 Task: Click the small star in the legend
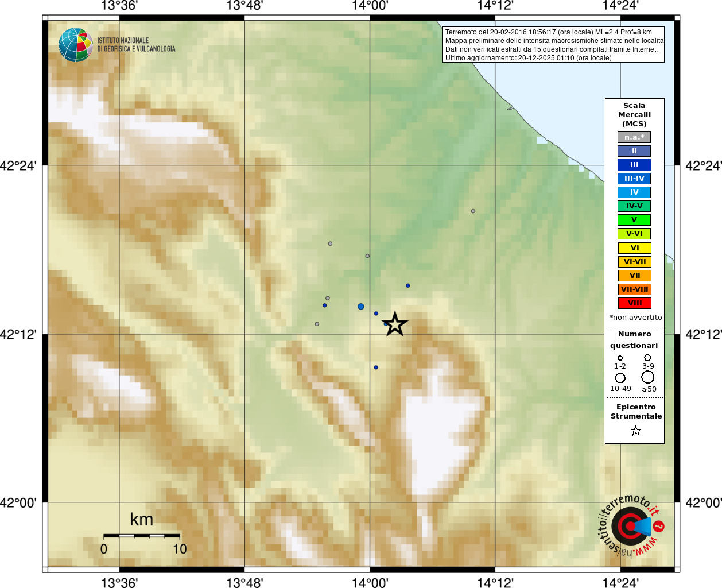[635, 431]
